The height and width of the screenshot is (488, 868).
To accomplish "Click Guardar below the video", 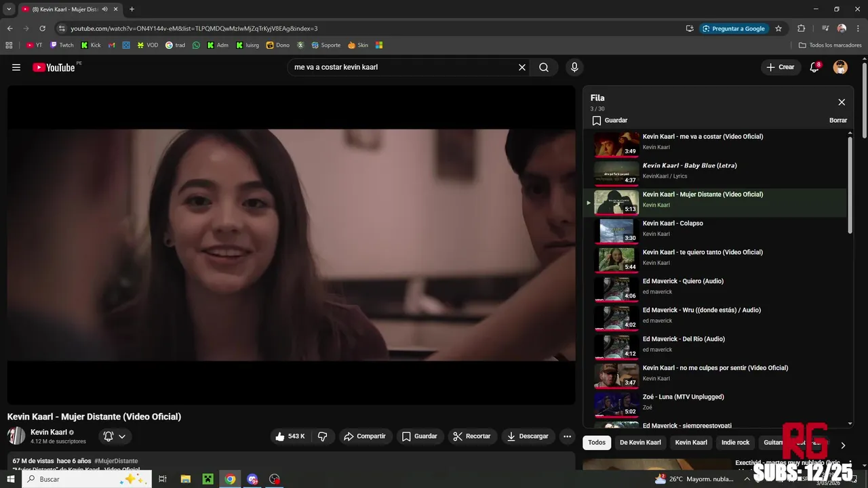I will click(x=420, y=436).
